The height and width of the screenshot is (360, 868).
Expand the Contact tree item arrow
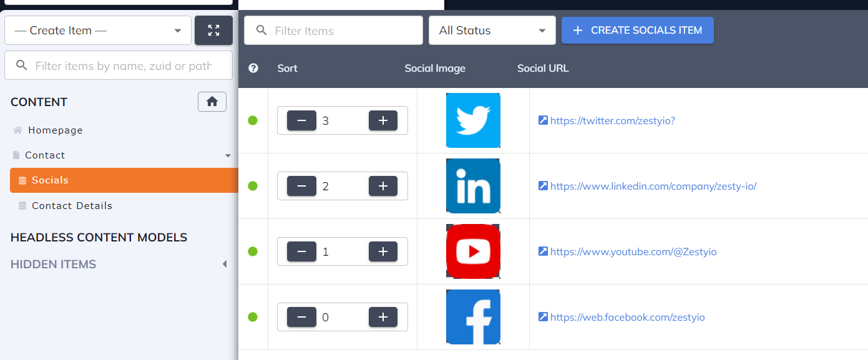click(228, 155)
